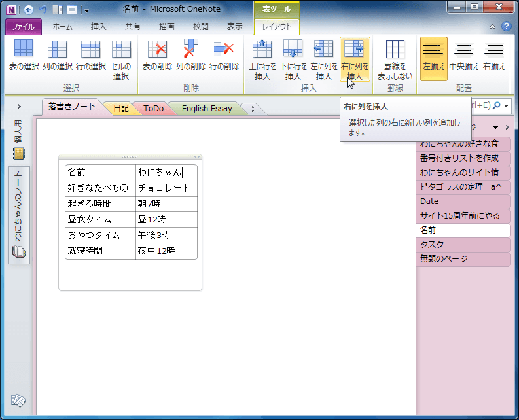
Task: Click table cell チョコレート
Action: [x=166, y=188]
